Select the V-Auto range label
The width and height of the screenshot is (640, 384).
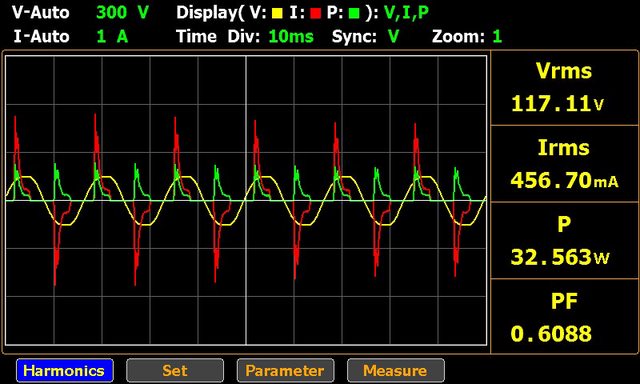tap(40, 13)
